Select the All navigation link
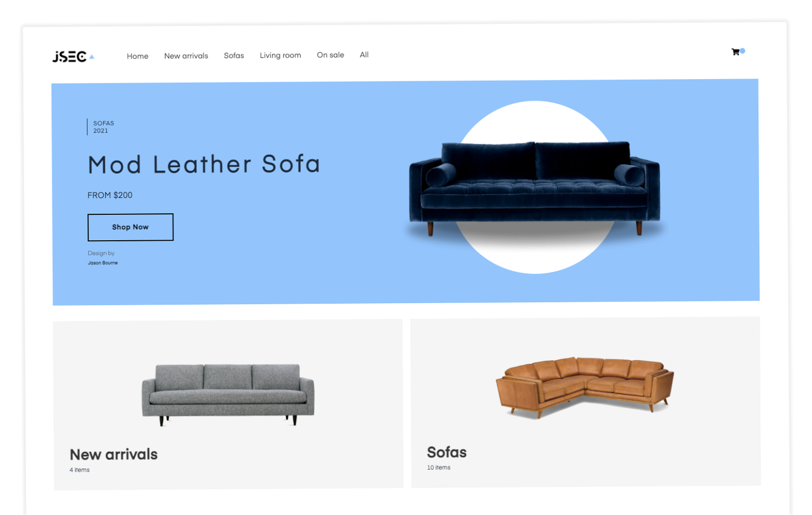The image size is (812, 515). click(364, 54)
